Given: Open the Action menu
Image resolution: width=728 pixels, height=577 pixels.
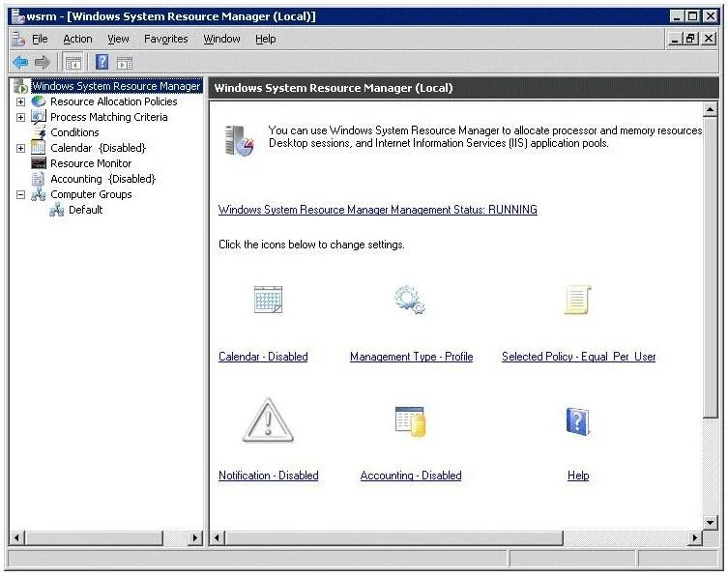Looking at the screenshot, I should coord(77,39).
